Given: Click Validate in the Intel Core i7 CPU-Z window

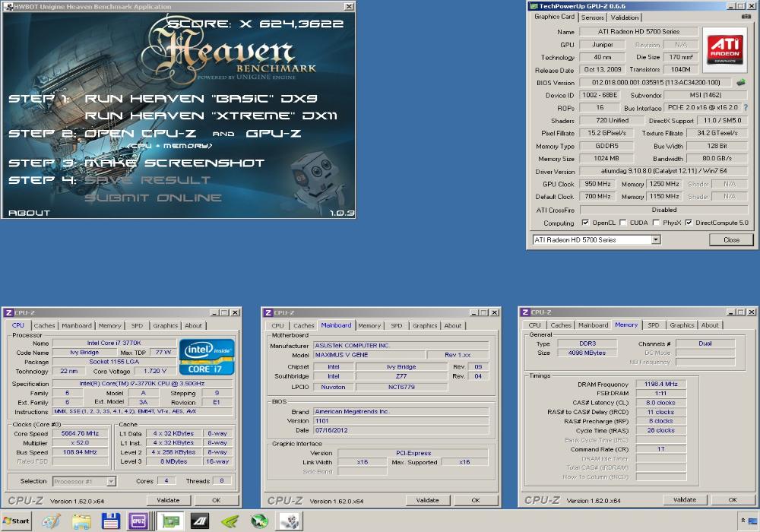Looking at the screenshot, I should [x=168, y=500].
